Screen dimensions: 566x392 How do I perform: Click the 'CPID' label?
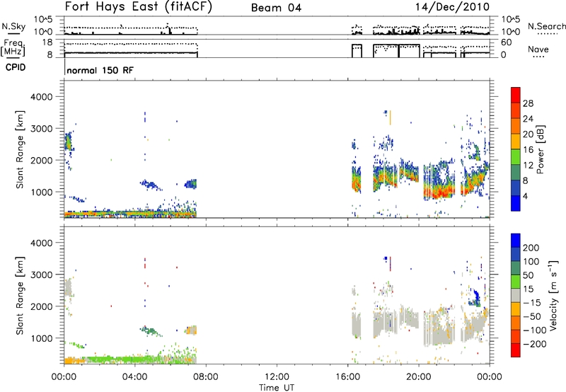16,67
